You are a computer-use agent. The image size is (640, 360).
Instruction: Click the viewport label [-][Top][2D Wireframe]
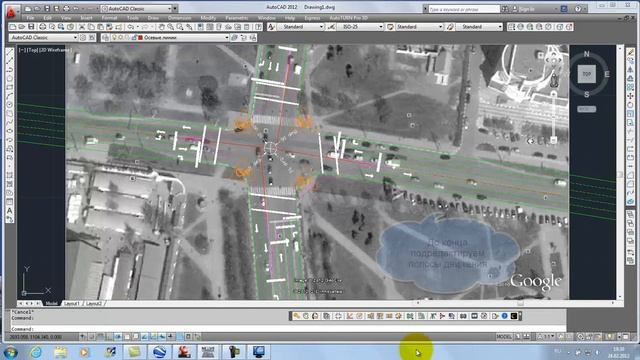click(x=45, y=50)
